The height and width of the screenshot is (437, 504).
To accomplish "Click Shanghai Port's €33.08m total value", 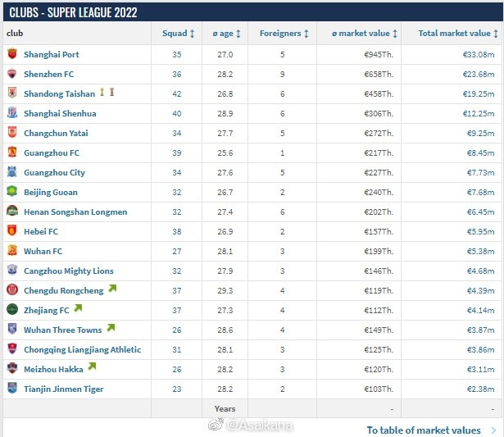I will pyautogui.click(x=479, y=55).
